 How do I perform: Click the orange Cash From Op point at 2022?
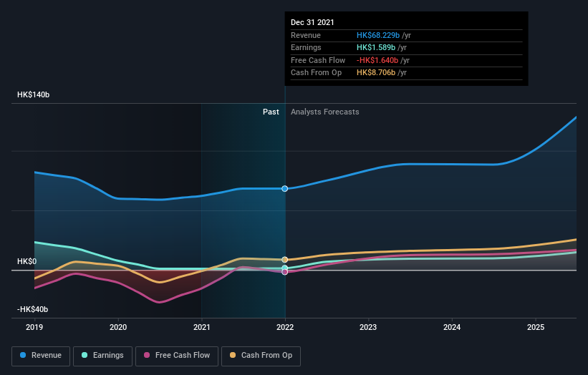click(x=285, y=260)
